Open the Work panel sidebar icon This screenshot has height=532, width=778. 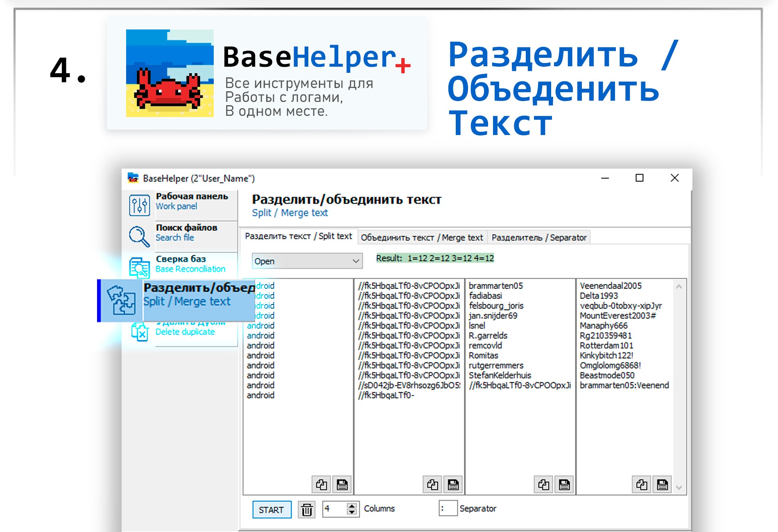click(x=139, y=205)
